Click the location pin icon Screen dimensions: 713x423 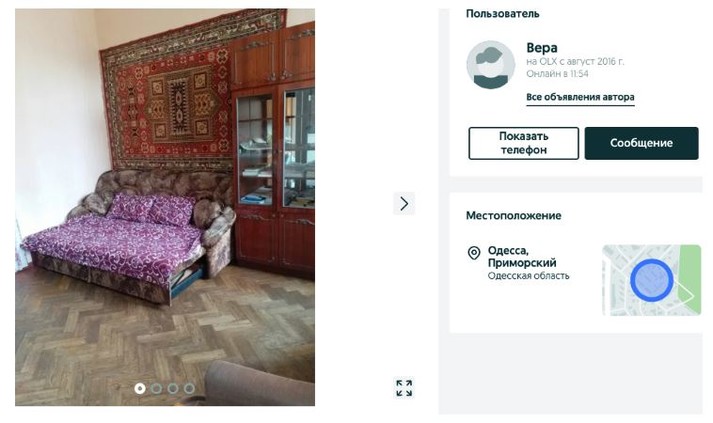[474, 253]
